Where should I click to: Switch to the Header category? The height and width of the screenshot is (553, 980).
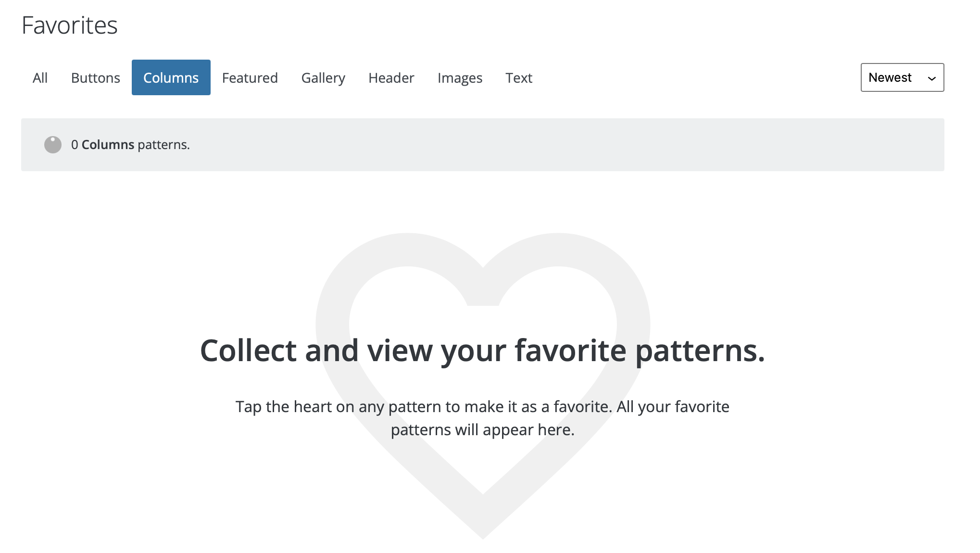(x=391, y=77)
